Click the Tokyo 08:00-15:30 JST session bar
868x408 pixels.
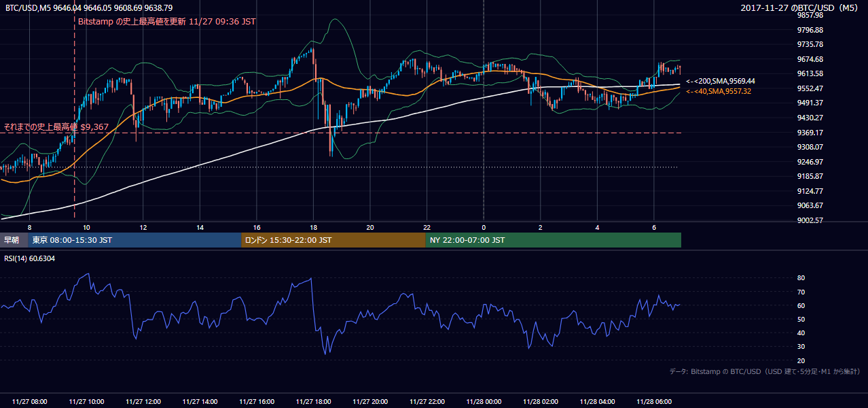134,240
